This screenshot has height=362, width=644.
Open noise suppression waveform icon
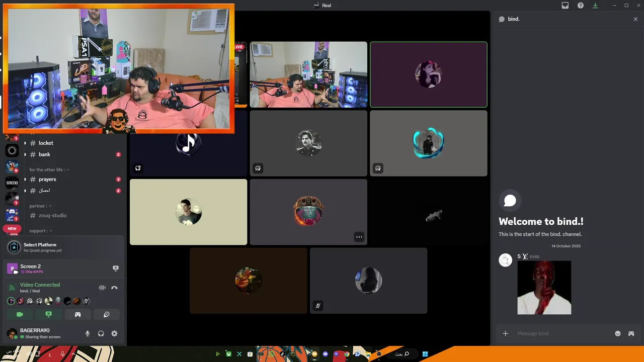coord(102,288)
